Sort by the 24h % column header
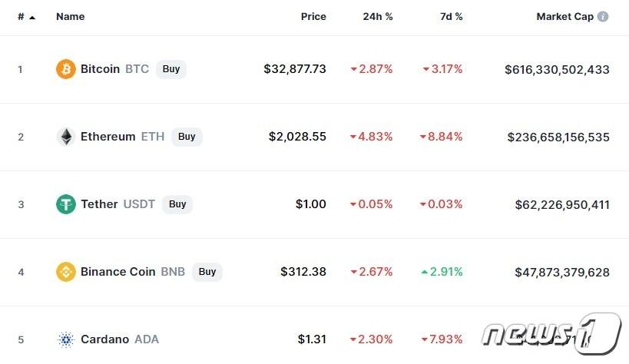629x364 pixels. 378,16
